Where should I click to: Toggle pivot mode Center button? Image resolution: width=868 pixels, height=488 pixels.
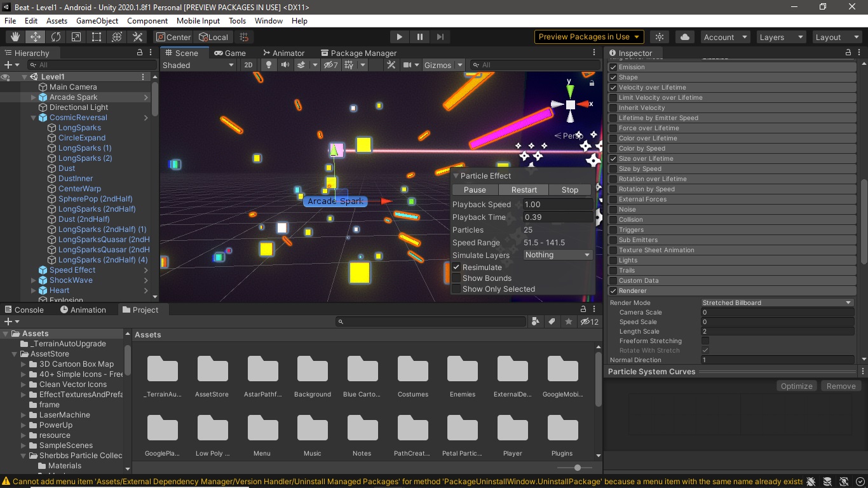(173, 37)
